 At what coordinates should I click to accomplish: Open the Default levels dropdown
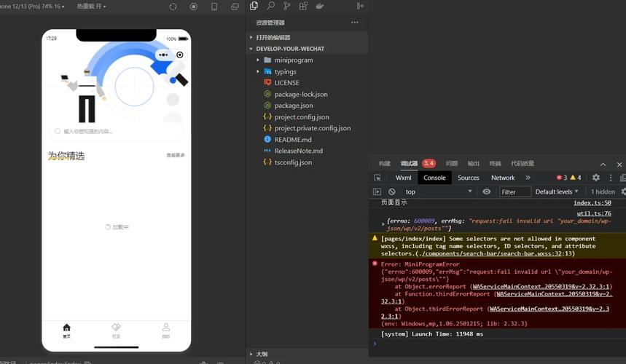[557, 191]
